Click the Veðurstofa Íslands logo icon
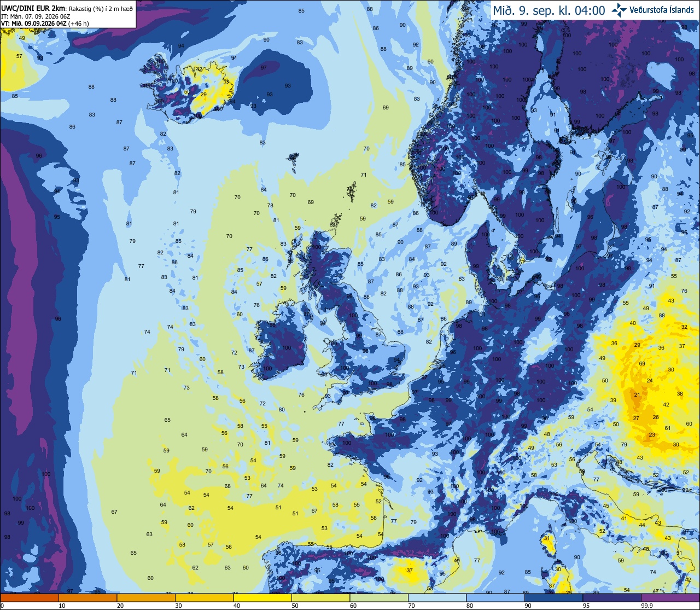 tap(619, 10)
